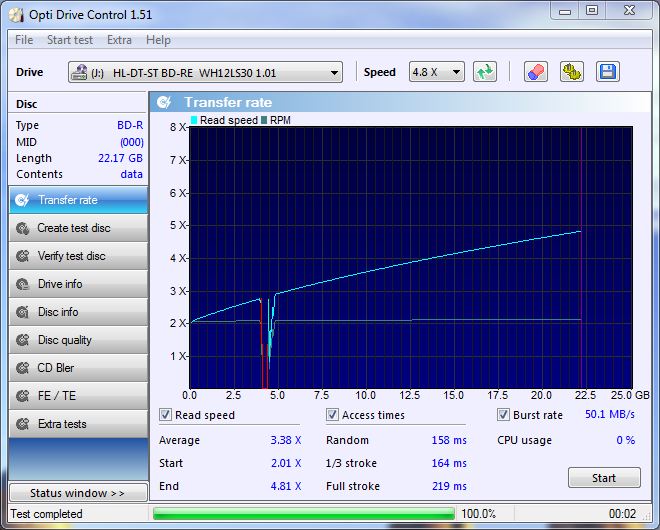Expand the Status window panel
The height and width of the screenshot is (530, 660).
tap(77, 493)
